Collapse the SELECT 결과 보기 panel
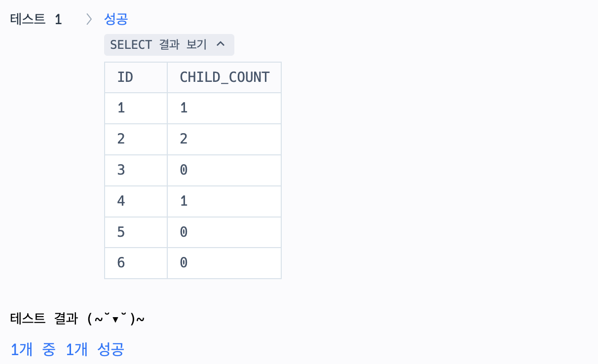Image resolution: width=598 pixels, height=364 pixels. coord(169,45)
